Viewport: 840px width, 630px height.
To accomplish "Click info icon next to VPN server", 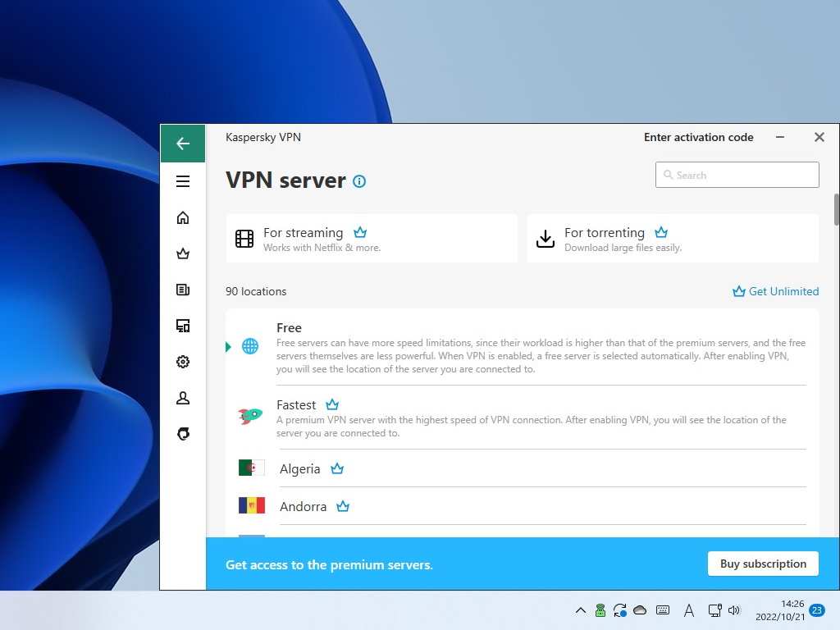I will click(359, 181).
